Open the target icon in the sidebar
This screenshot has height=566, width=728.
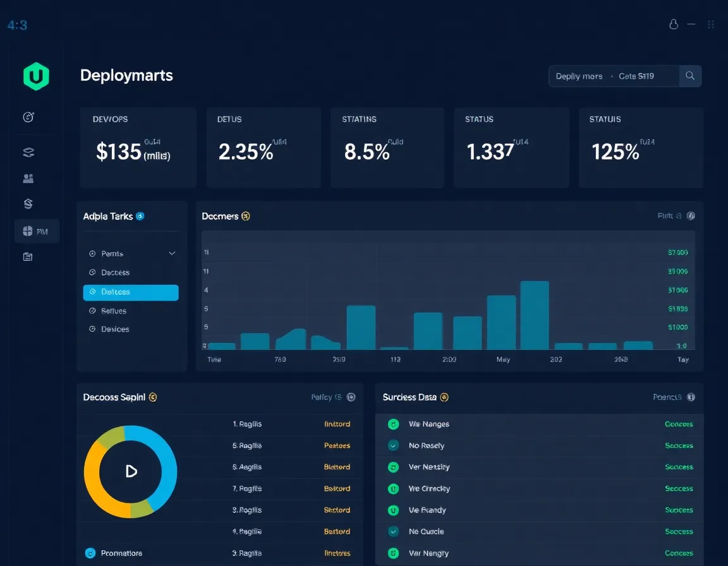(x=28, y=117)
